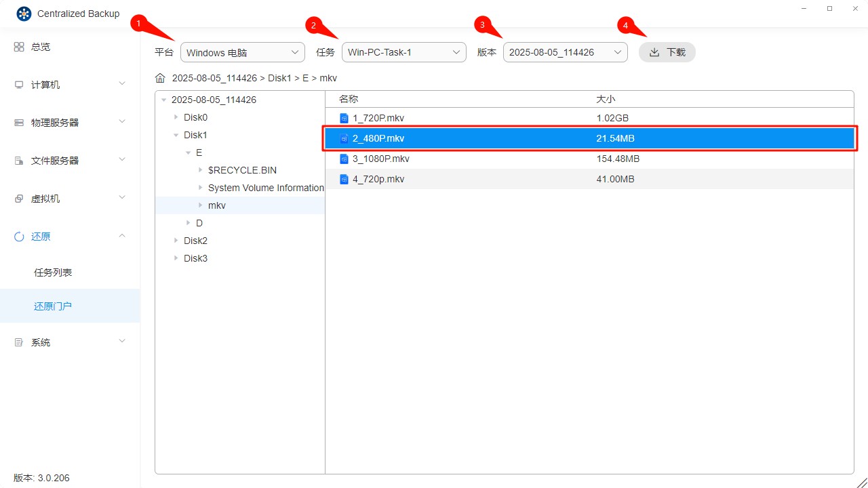
Task: Click the 物理服务器 physical server icon
Action: click(18, 122)
